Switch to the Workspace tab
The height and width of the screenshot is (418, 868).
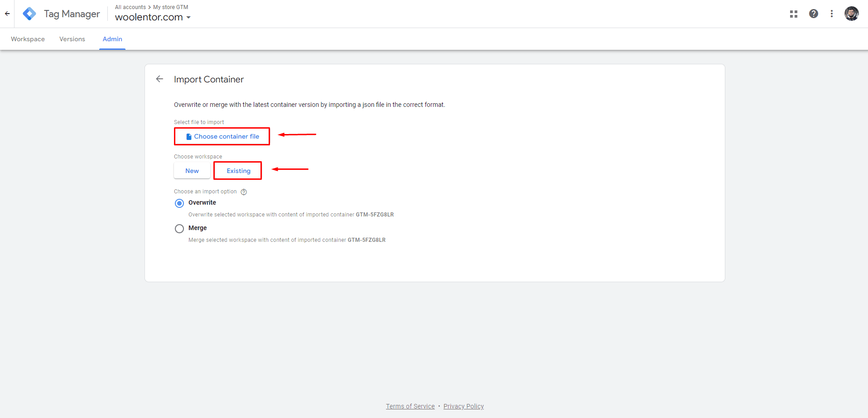28,39
